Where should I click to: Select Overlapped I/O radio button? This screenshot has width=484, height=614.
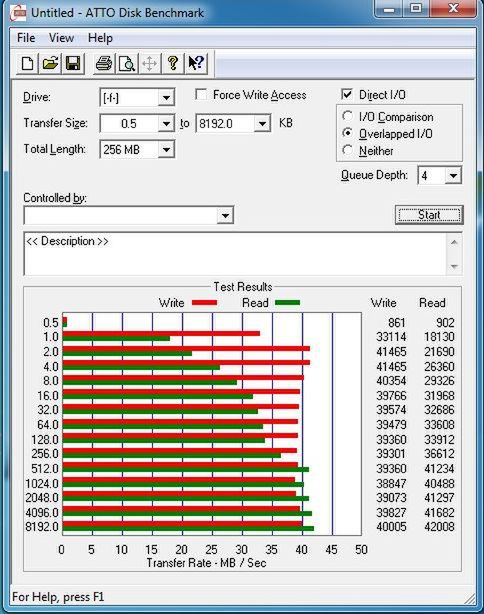[347, 133]
